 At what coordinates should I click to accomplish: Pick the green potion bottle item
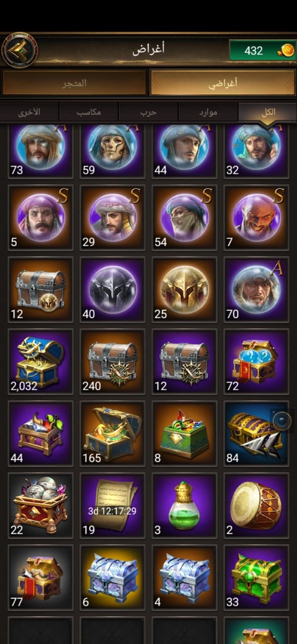(185, 506)
